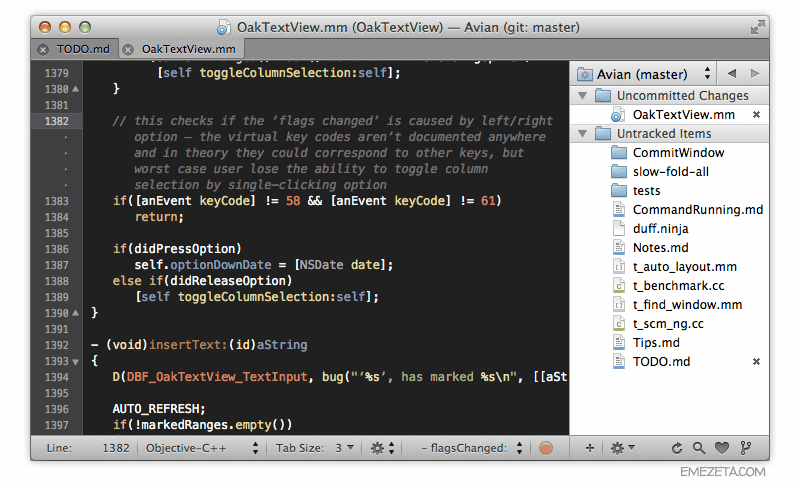Screen dimensions: 800x487
Task: Open t_scm_ng.cc in the file browser
Action: [668, 324]
